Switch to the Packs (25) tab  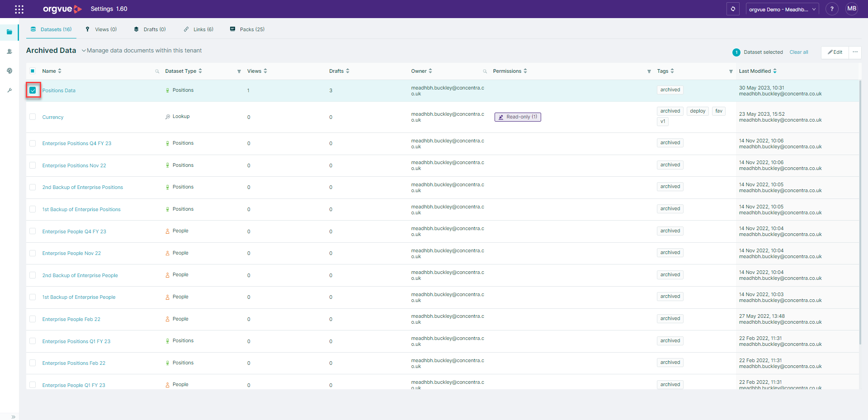pyautogui.click(x=247, y=29)
